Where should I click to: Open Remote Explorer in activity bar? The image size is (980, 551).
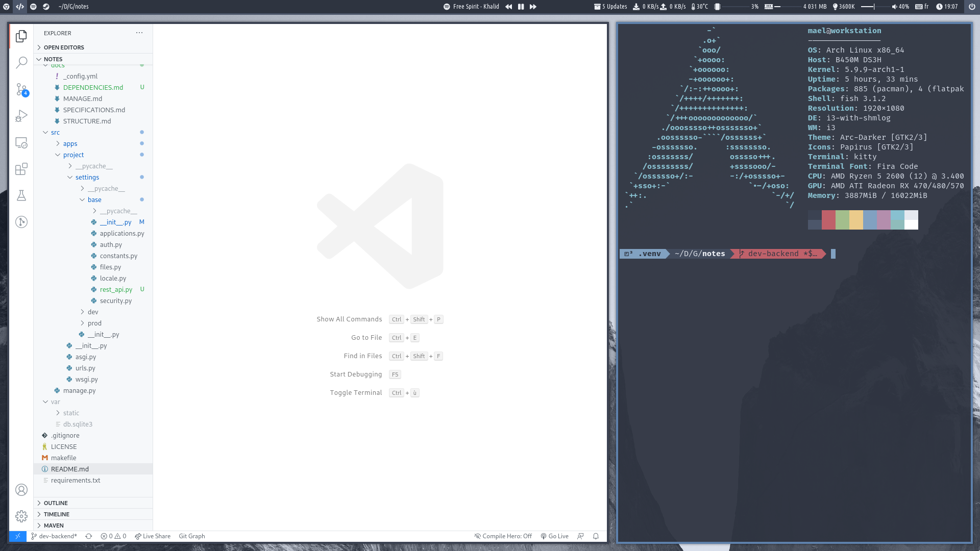(x=21, y=143)
